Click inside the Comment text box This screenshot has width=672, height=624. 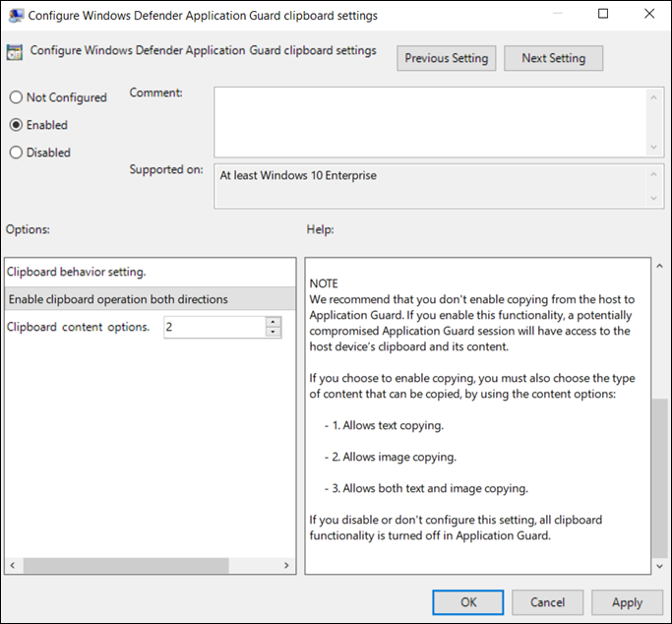[x=428, y=120]
